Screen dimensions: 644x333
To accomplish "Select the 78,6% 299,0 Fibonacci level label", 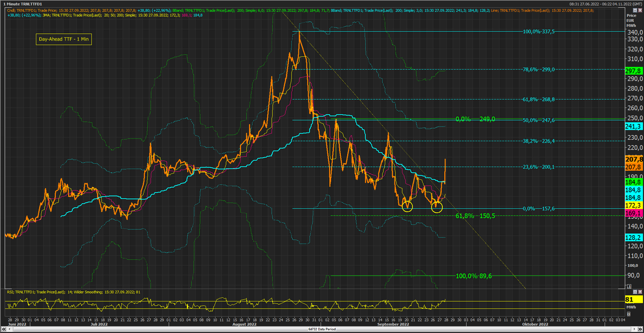I will click(539, 69).
